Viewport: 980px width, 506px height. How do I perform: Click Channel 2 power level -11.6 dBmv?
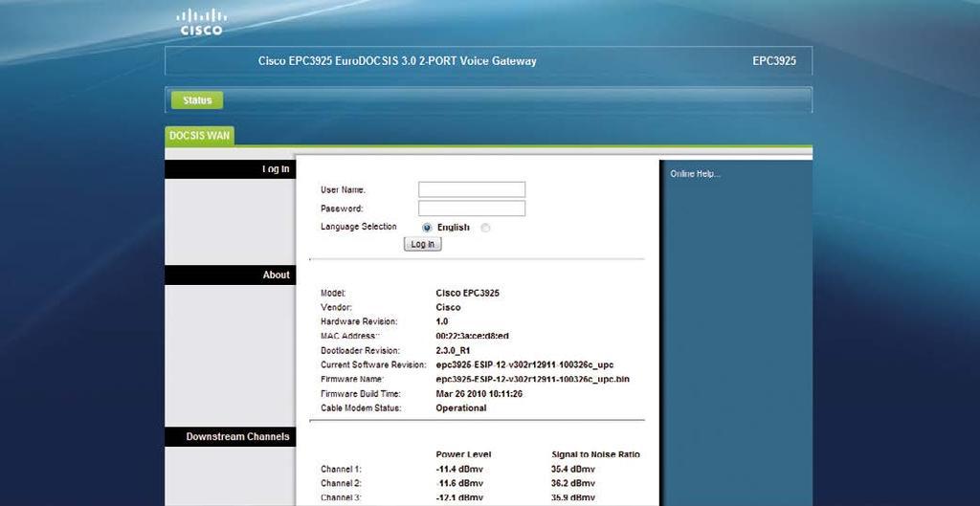[459, 483]
